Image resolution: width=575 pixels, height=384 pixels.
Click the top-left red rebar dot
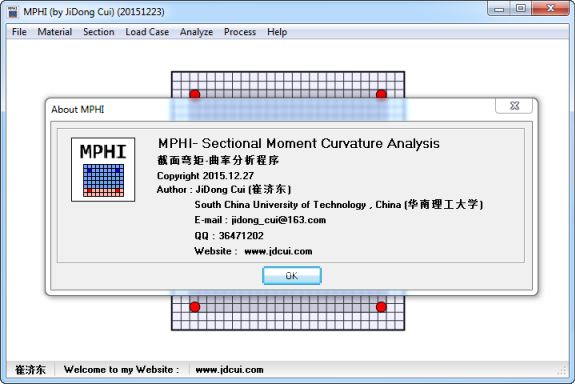point(195,94)
